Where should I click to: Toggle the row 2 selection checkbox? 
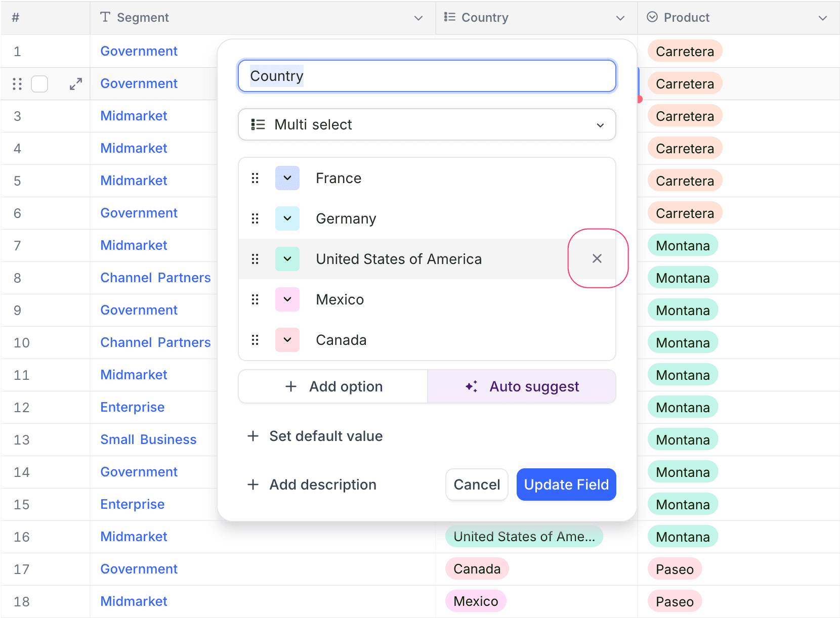pos(39,84)
